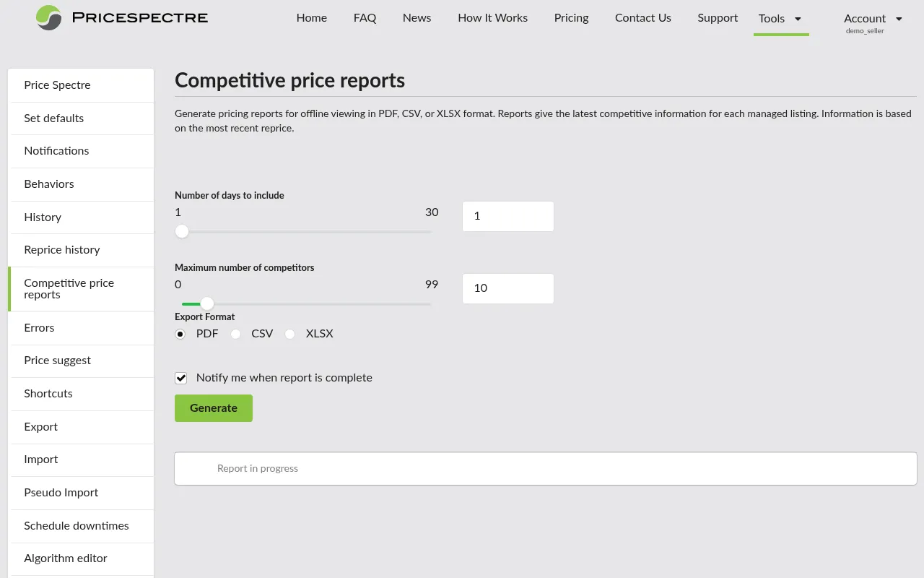This screenshot has height=578, width=924.
Task: Open the Price suggest section
Action: point(58,361)
